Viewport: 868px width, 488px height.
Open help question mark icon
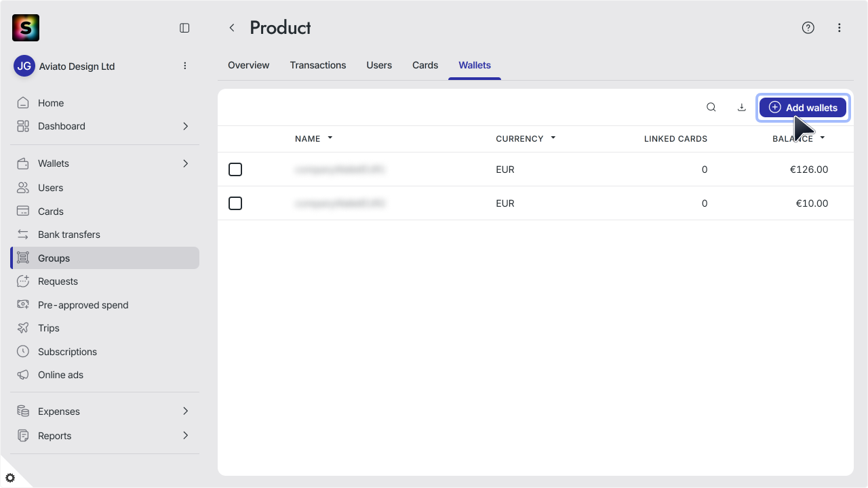[x=808, y=28]
